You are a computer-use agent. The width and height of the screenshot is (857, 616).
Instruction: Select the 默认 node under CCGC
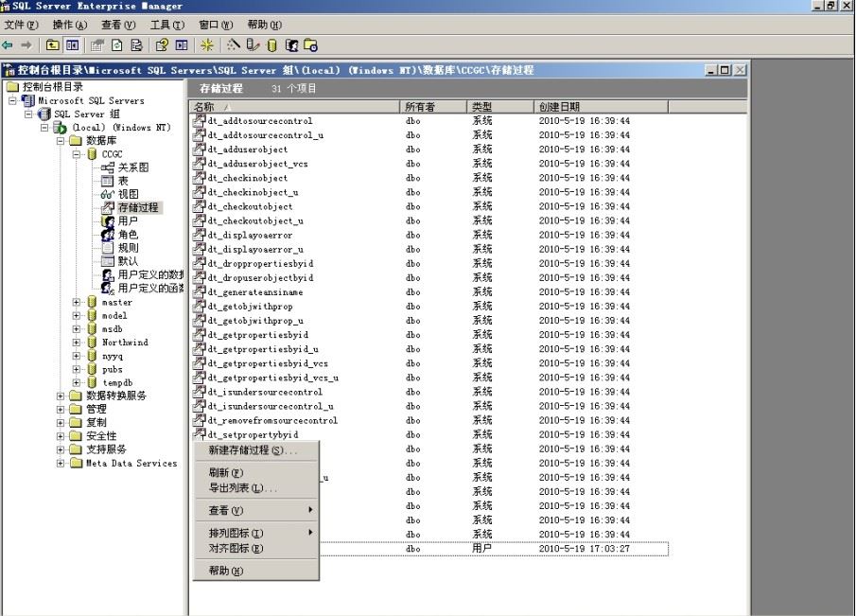pyautogui.click(x=128, y=261)
